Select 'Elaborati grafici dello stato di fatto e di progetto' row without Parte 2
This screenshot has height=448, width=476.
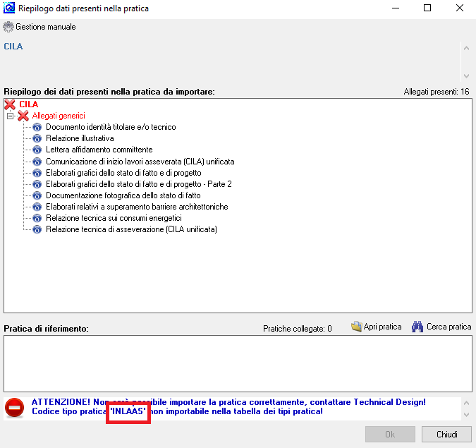click(123, 173)
